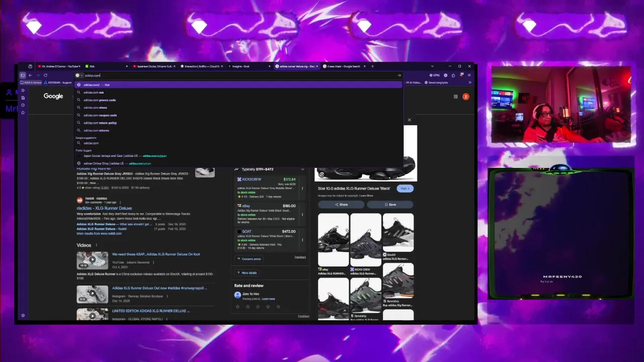Select the adidas.com/ Visit suggestion
The width and height of the screenshot is (644, 362).
[239, 85]
